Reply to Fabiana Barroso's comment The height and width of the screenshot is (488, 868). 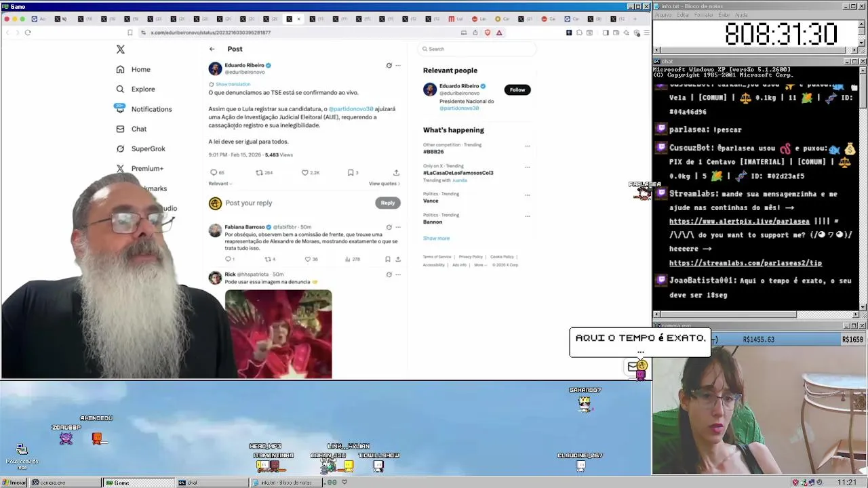point(229,259)
